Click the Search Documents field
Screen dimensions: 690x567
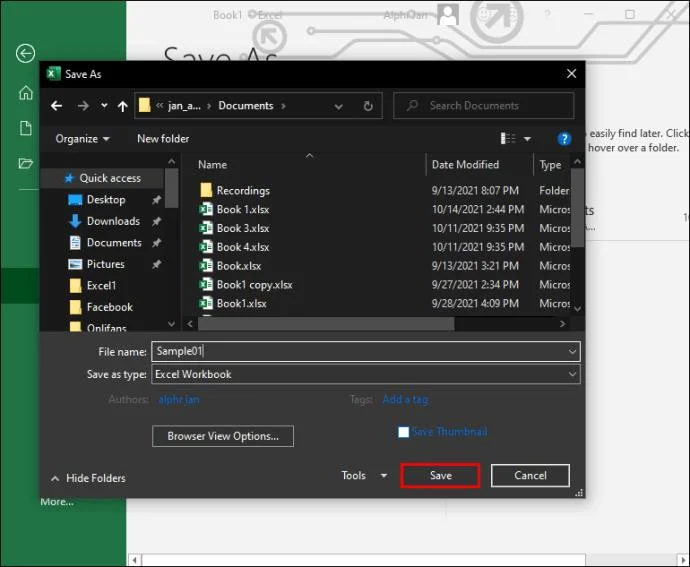[x=484, y=106]
